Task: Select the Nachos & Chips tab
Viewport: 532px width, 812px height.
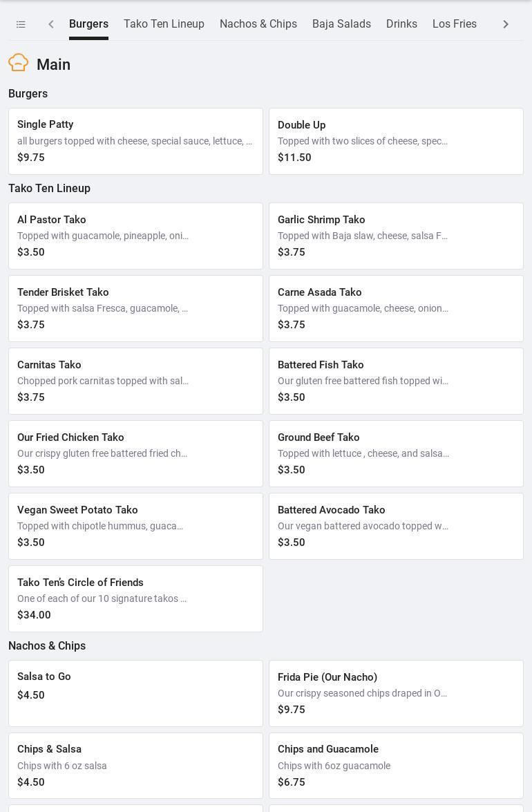Action: pos(258,24)
